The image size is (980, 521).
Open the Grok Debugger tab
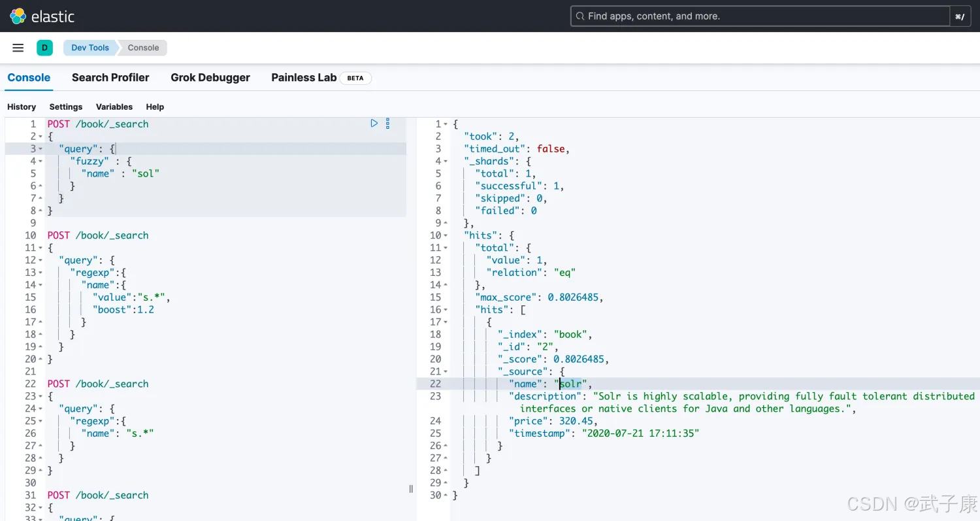tap(210, 78)
